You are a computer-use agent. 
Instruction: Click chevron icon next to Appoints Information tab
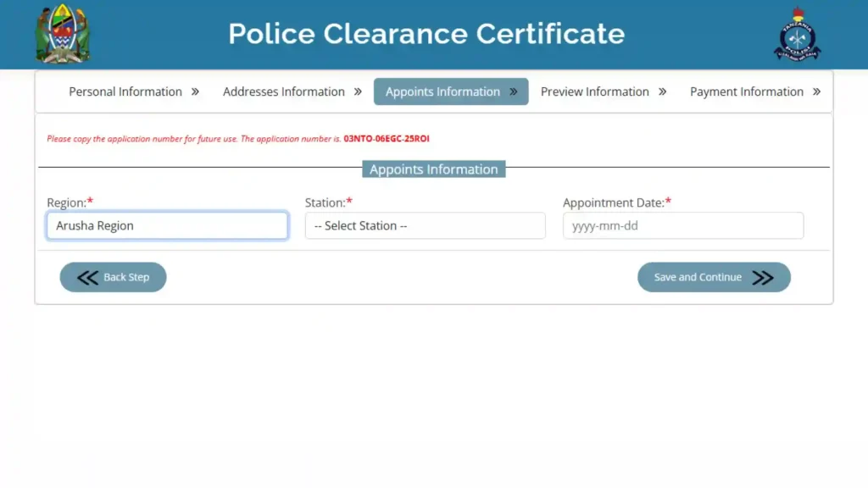click(x=513, y=91)
